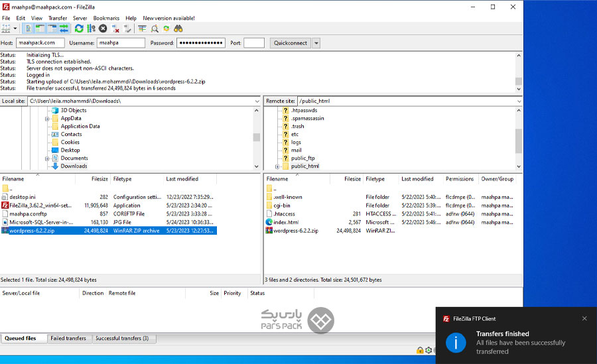
Task: Open the remote cgi-bin folder icon
Action: pyautogui.click(x=269, y=206)
